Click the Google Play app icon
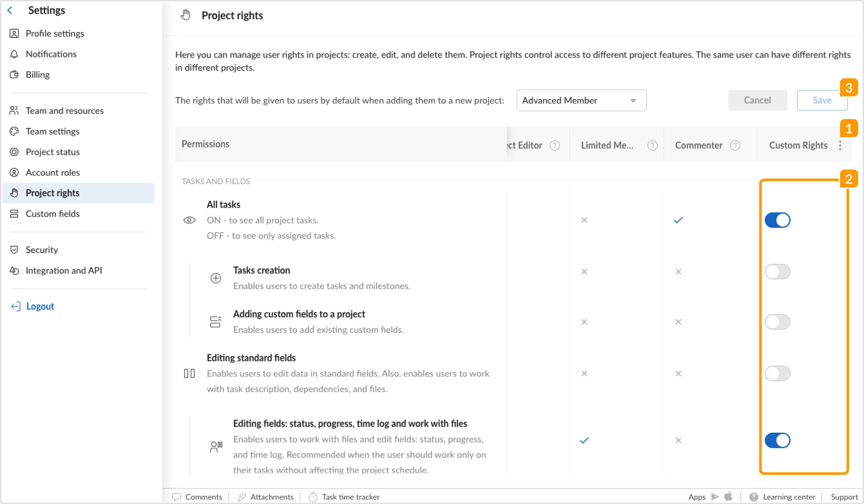Screen dimensions: 864x504 (715, 497)
